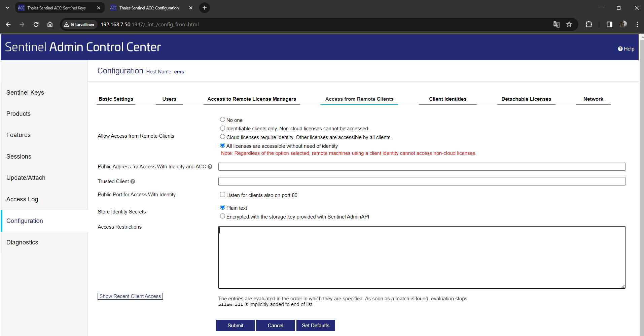
Task: Click help icon beside Trusted Client
Action: 133,181
